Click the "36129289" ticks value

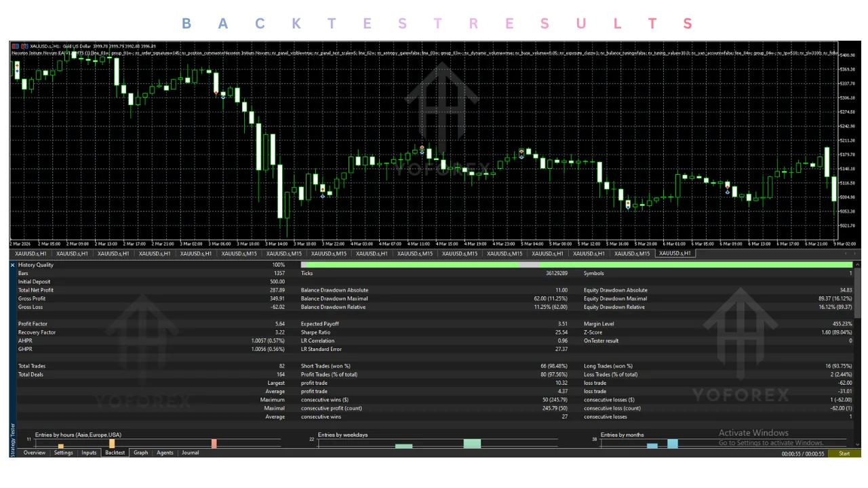556,273
